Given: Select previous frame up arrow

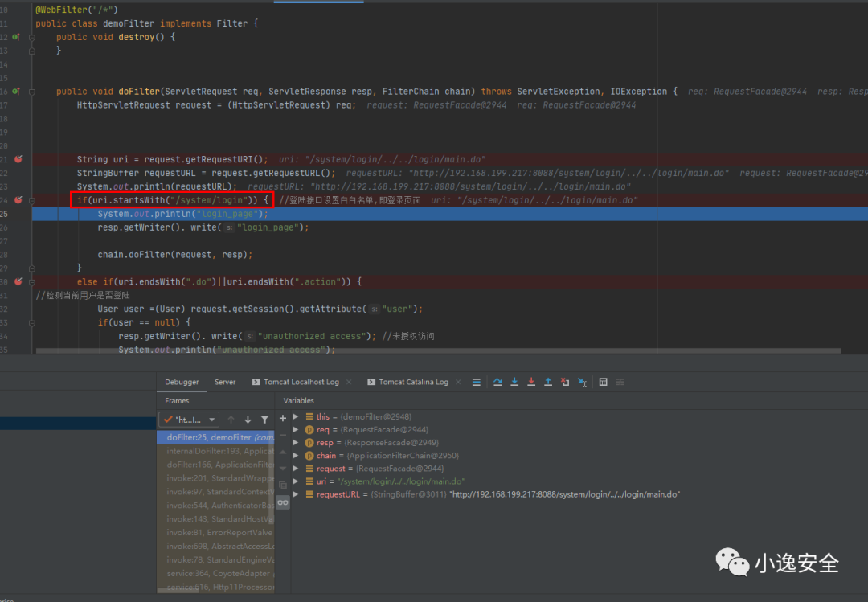Looking at the screenshot, I should (231, 420).
